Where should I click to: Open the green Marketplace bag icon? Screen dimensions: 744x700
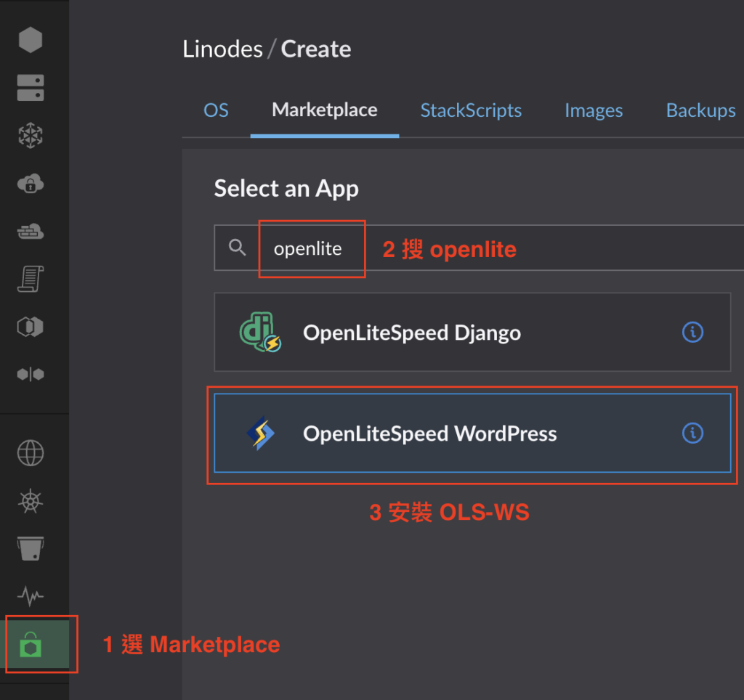point(31,645)
